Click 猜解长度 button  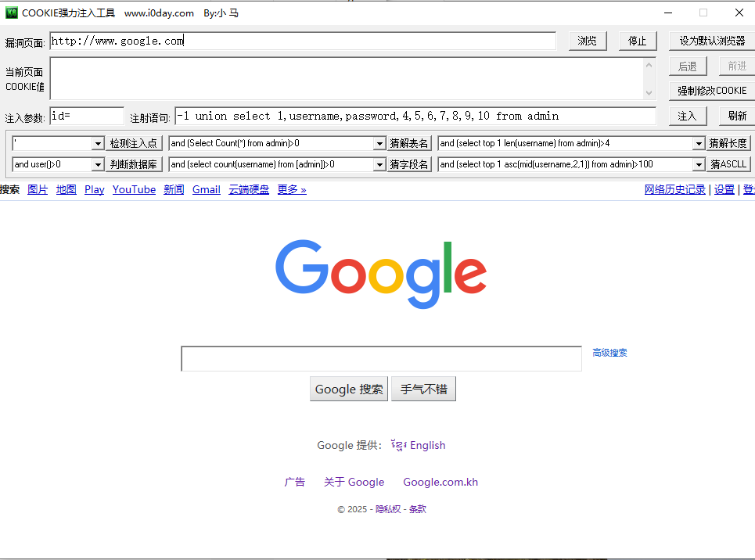click(x=728, y=143)
